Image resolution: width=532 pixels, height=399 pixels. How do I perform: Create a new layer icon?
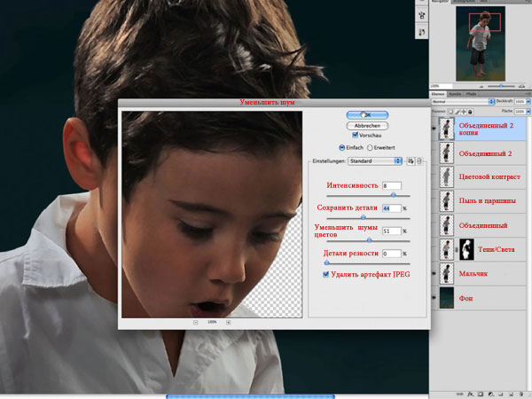pyautogui.click(x=512, y=395)
